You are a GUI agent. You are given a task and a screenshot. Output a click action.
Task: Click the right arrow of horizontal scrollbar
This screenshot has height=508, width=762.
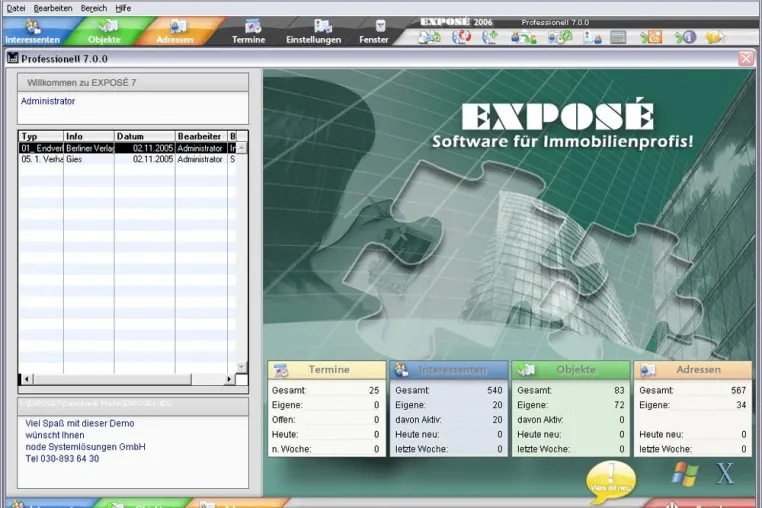(x=229, y=379)
